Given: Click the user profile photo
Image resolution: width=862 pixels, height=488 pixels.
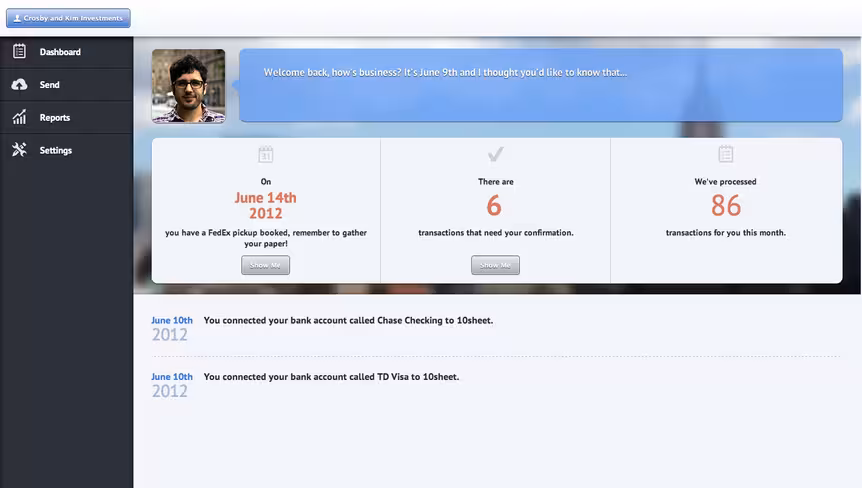Looking at the screenshot, I should pos(189,86).
